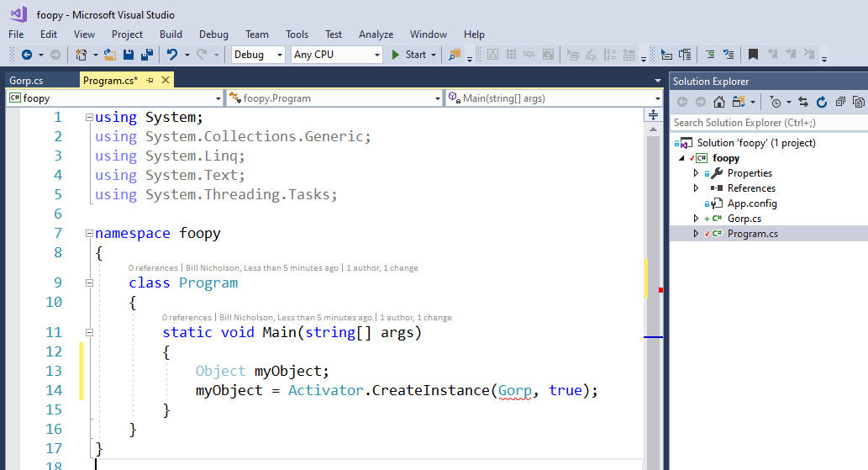Viewport: 868px width, 470px height.
Task: Click the Uncomment selected lines icon
Action: click(x=729, y=55)
